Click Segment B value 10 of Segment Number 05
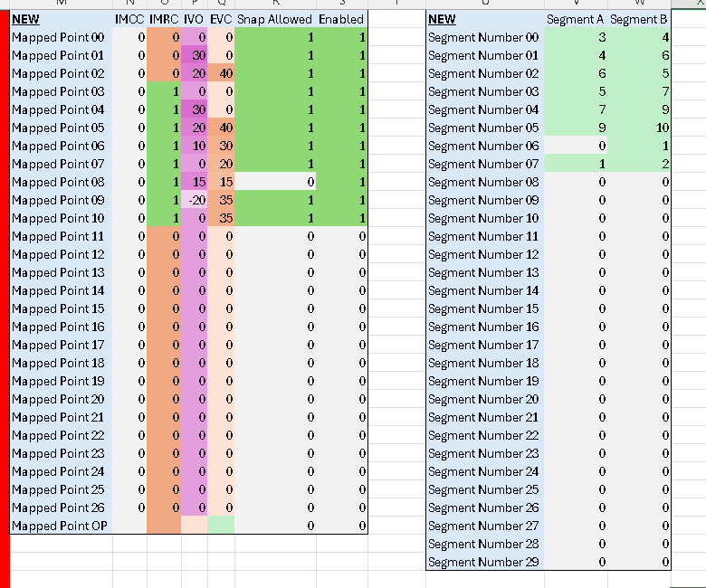The height and width of the screenshot is (588, 706). point(639,128)
